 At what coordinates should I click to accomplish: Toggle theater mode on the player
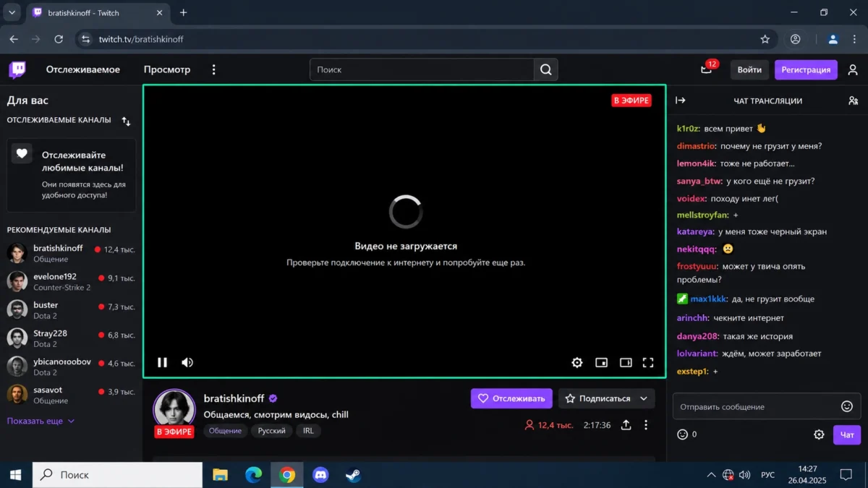point(626,362)
